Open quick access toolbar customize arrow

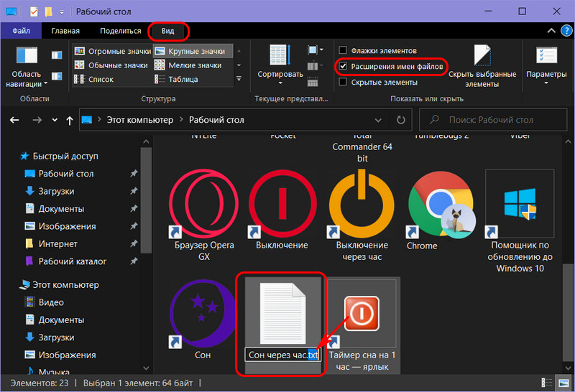point(62,12)
